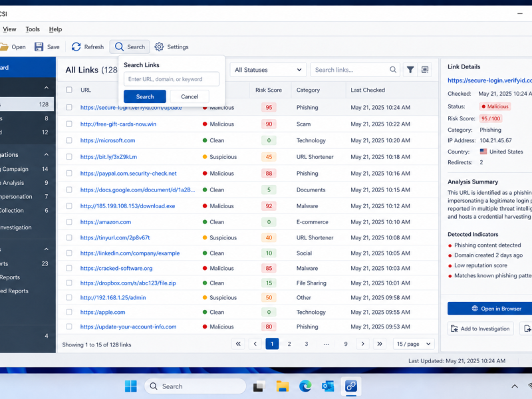The height and width of the screenshot is (399, 532).
Task: Click the Windows taskbar Search box
Action: tap(196, 386)
